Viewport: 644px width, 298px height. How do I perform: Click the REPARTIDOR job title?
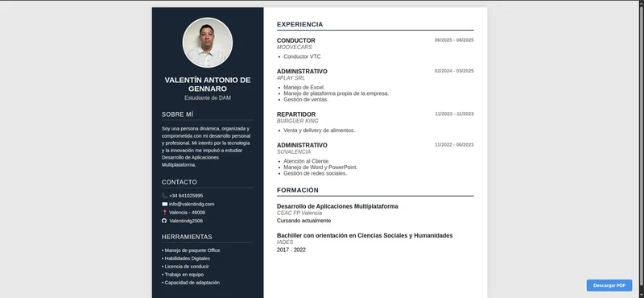tap(296, 114)
